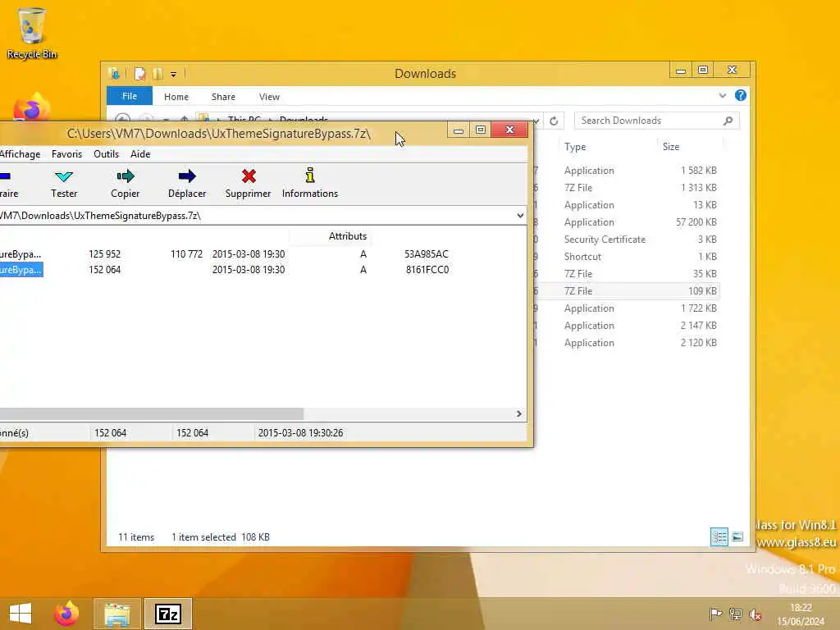
Task: Open the Affichage menu in 7-Zip
Action: click(x=20, y=154)
